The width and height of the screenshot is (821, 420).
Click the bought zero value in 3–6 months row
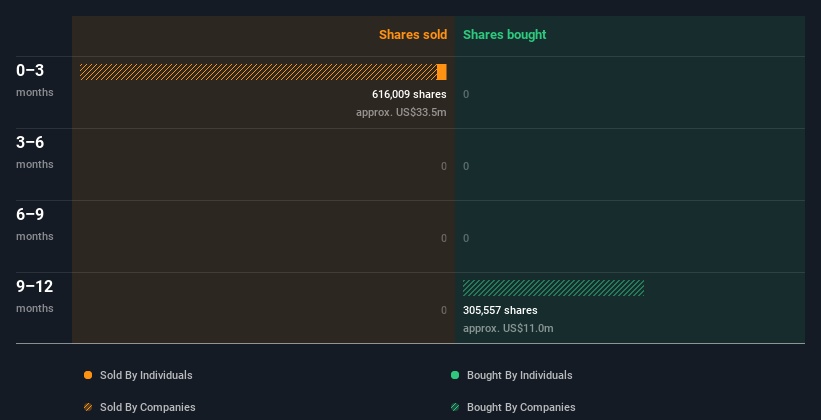tap(466, 167)
